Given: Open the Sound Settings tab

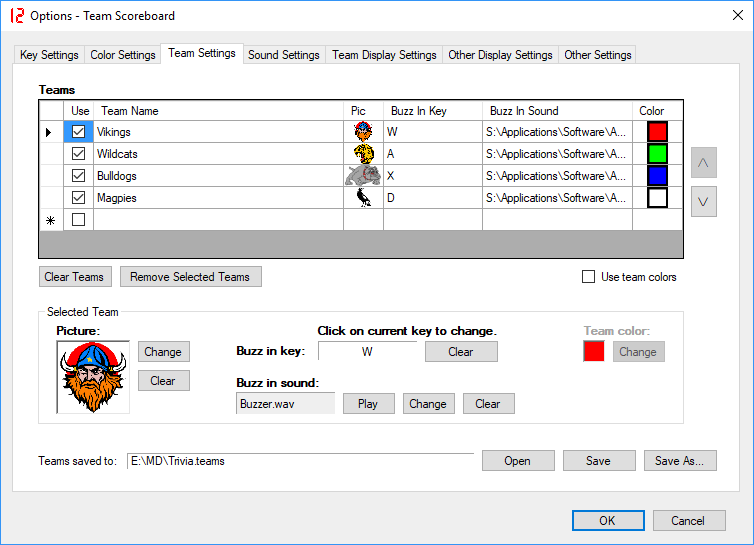Looking at the screenshot, I should 284,55.
